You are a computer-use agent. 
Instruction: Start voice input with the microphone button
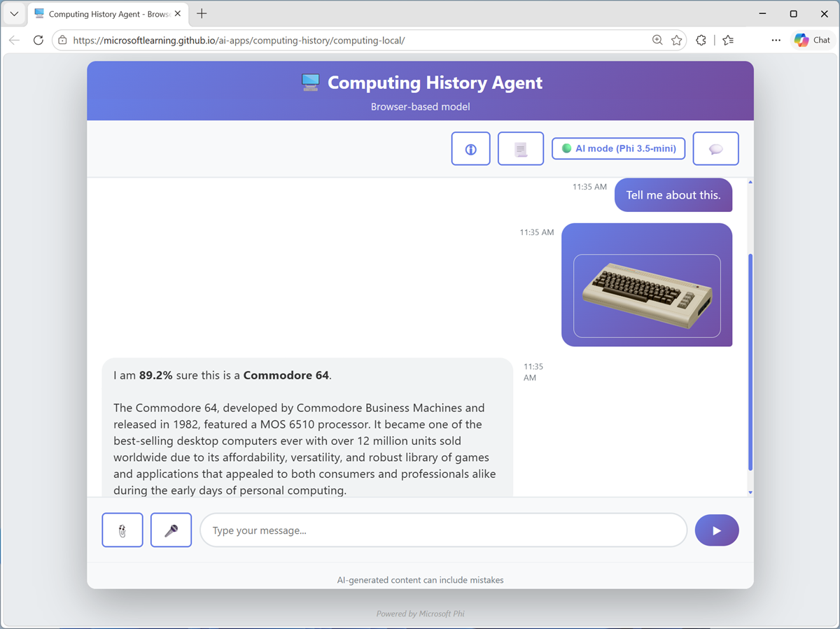171,530
